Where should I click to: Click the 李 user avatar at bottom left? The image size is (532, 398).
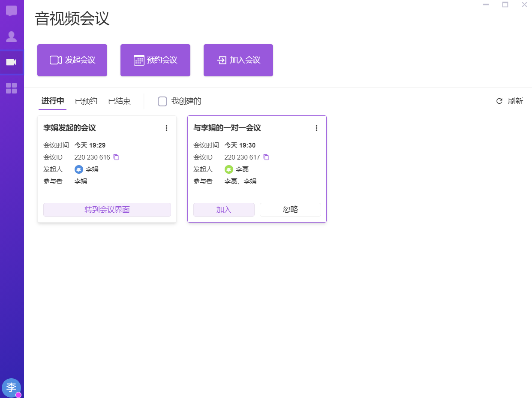click(x=11, y=387)
